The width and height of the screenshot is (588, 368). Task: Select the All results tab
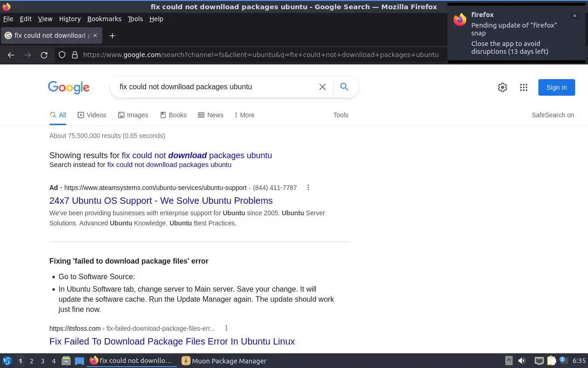pos(58,115)
